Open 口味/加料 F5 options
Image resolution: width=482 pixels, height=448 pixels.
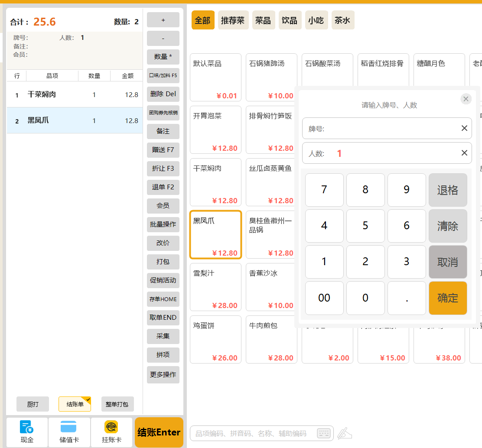tap(163, 75)
